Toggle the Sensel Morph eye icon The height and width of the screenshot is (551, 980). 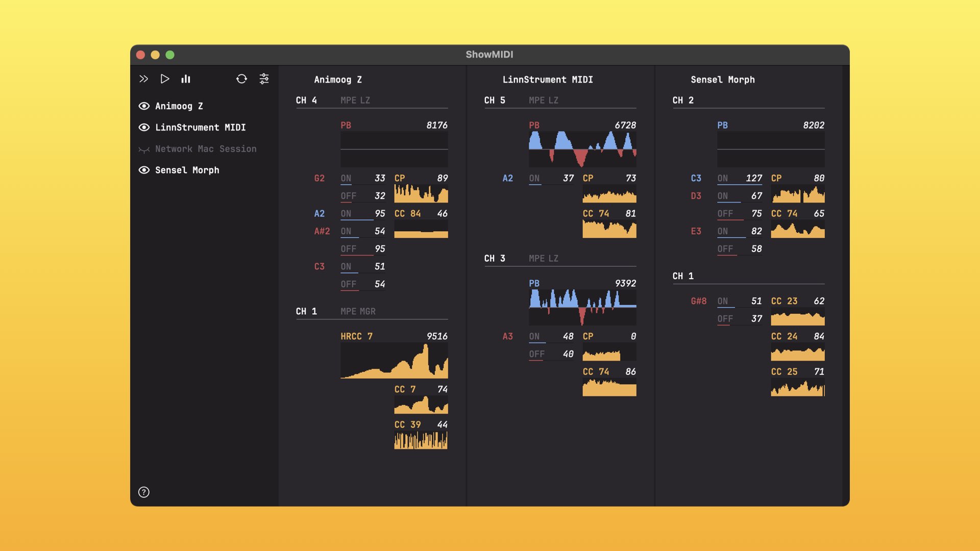click(144, 170)
